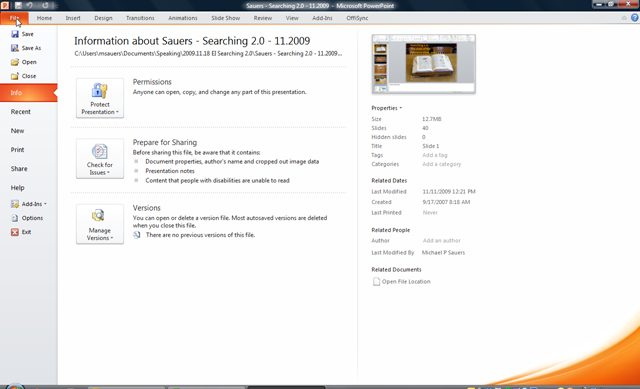The image size is (640, 389).
Task: Switch to the Home tab
Action: (x=44, y=18)
